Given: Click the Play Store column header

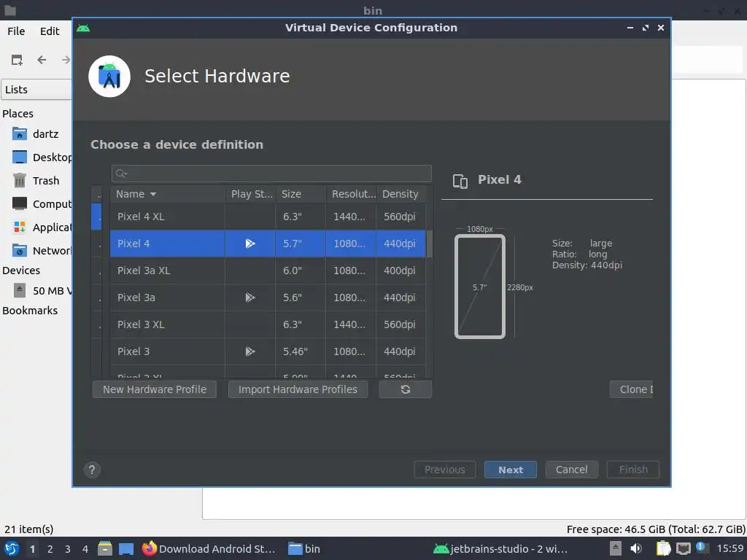Looking at the screenshot, I should click(251, 194).
